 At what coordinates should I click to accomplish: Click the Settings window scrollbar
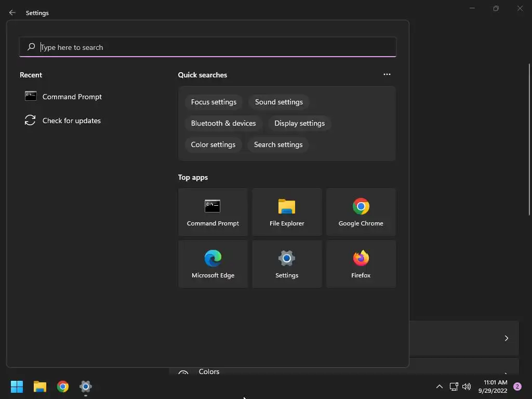pyautogui.click(x=529, y=139)
